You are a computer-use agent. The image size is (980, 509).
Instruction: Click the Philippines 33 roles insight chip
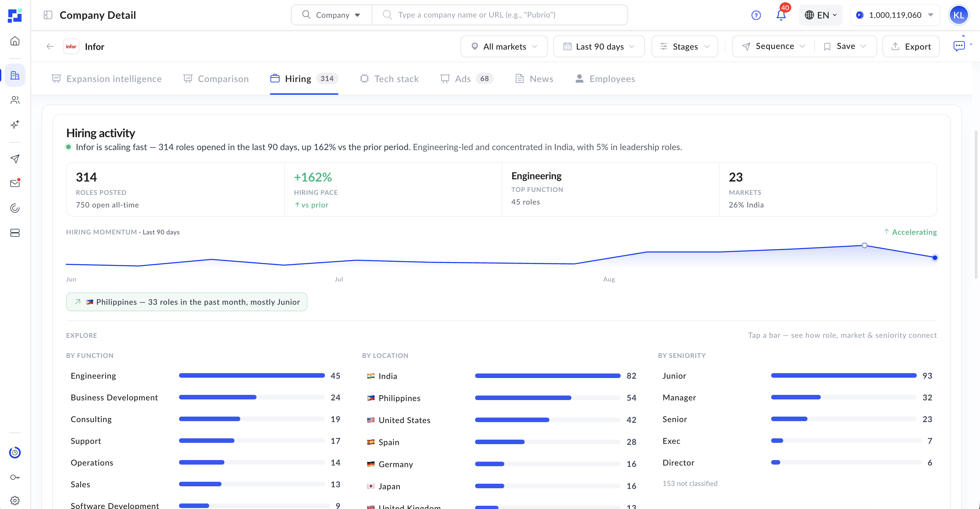(186, 302)
